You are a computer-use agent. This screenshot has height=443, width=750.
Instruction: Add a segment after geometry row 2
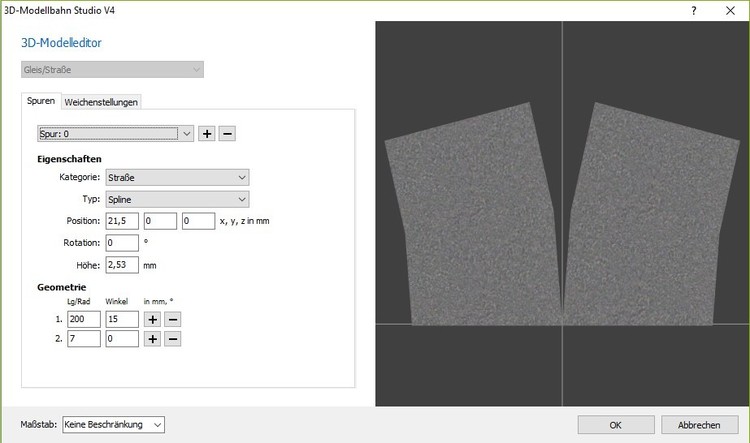click(153, 339)
